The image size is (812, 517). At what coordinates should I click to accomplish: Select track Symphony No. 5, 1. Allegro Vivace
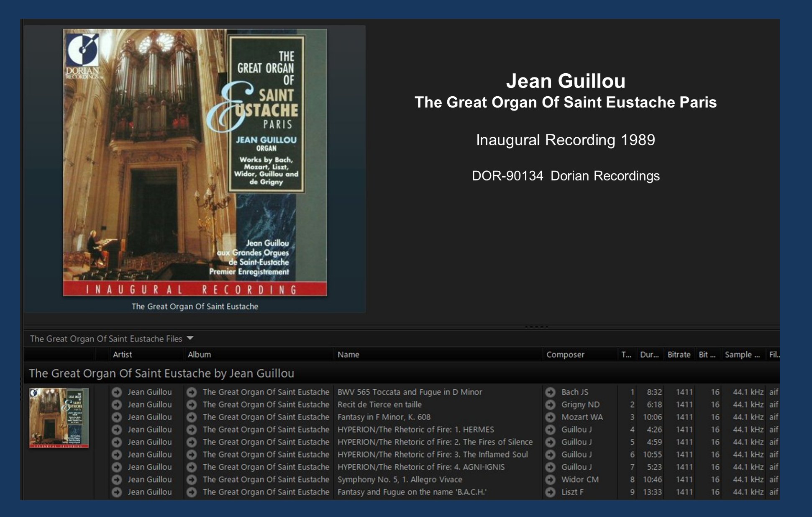pos(400,480)
